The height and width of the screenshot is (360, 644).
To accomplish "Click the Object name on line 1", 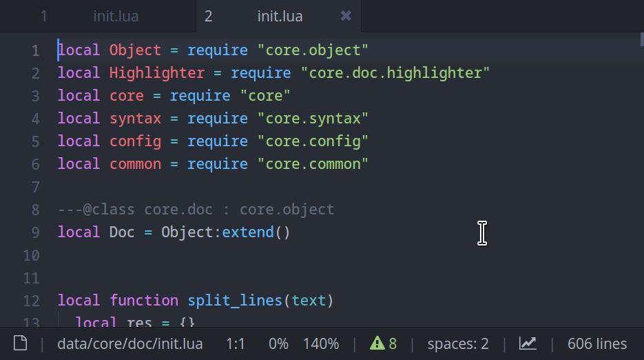I will (135, 50).
